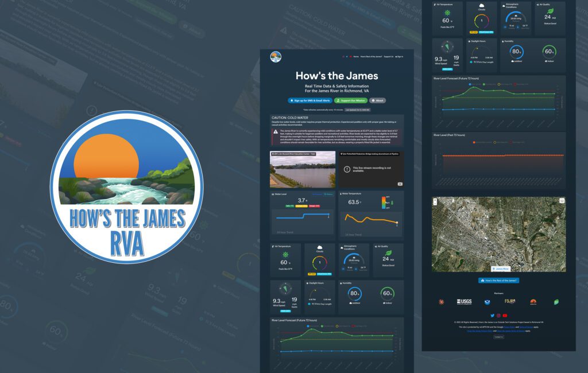Click Sign In in the navigation
The height and width of the screenshot is (373, 588).
pos(400,57)
